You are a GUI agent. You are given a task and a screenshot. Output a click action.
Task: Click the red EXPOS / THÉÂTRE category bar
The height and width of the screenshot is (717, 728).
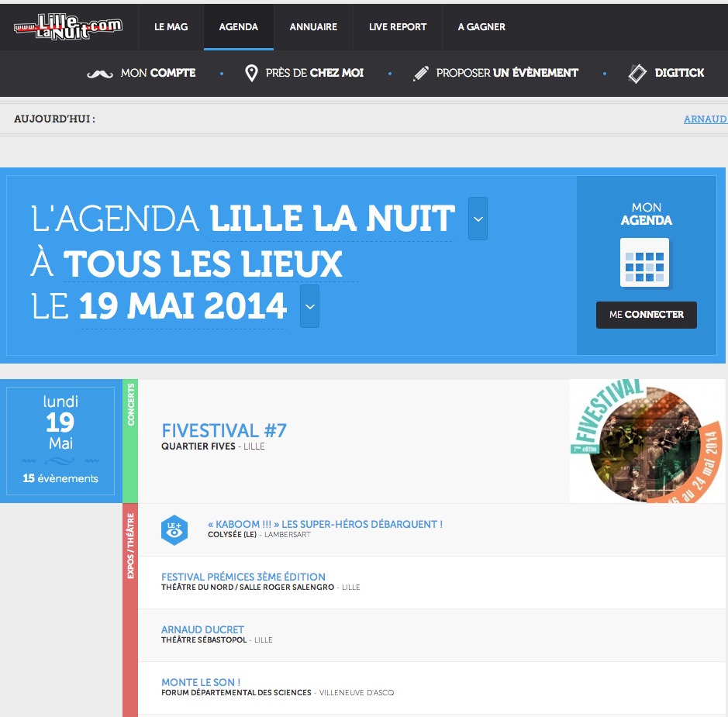click(130, 610)
